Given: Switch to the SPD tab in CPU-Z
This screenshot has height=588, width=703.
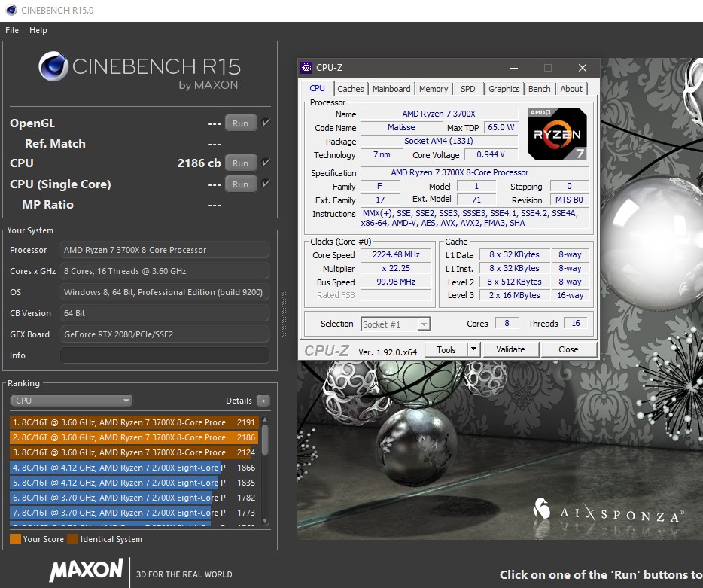Looking at the screenshot, I should click(x=467, y=89).
